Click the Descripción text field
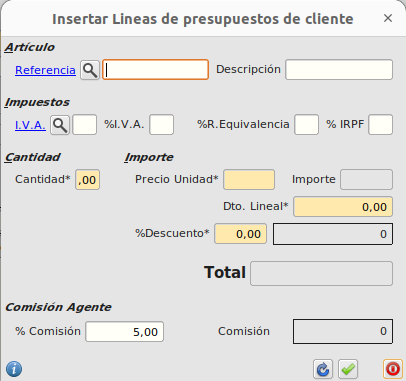This screenshot has width=406, height=381. (x=339, y=70)
